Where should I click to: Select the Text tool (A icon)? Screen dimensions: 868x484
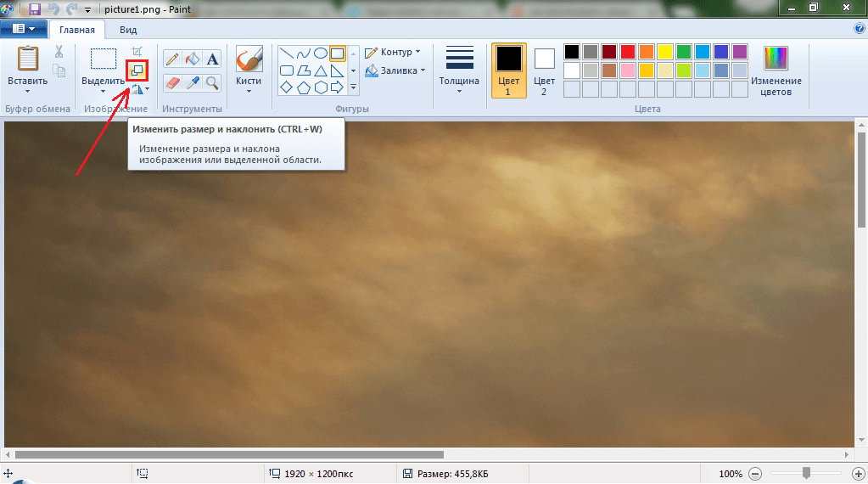212,59
